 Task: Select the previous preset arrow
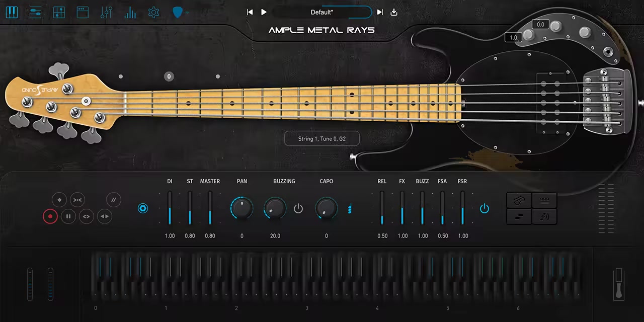coord(250,12)
